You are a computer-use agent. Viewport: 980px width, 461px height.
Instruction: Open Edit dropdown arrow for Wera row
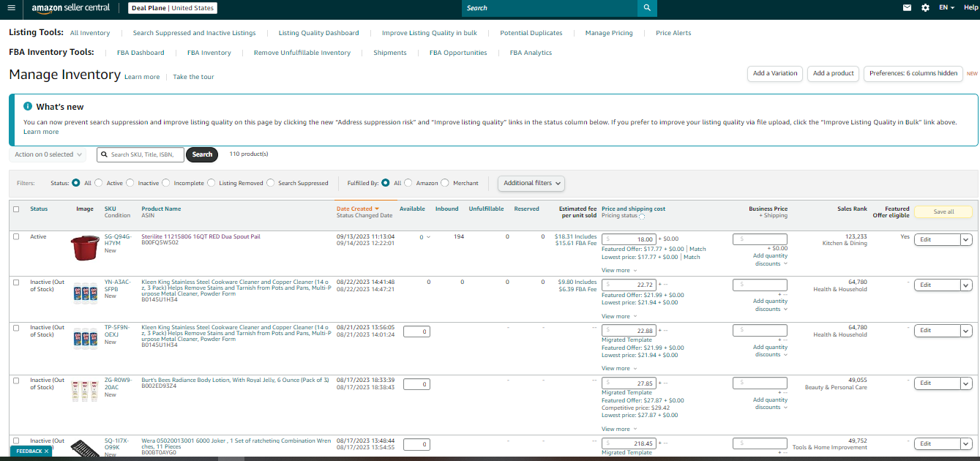click(x=966, y=443)
